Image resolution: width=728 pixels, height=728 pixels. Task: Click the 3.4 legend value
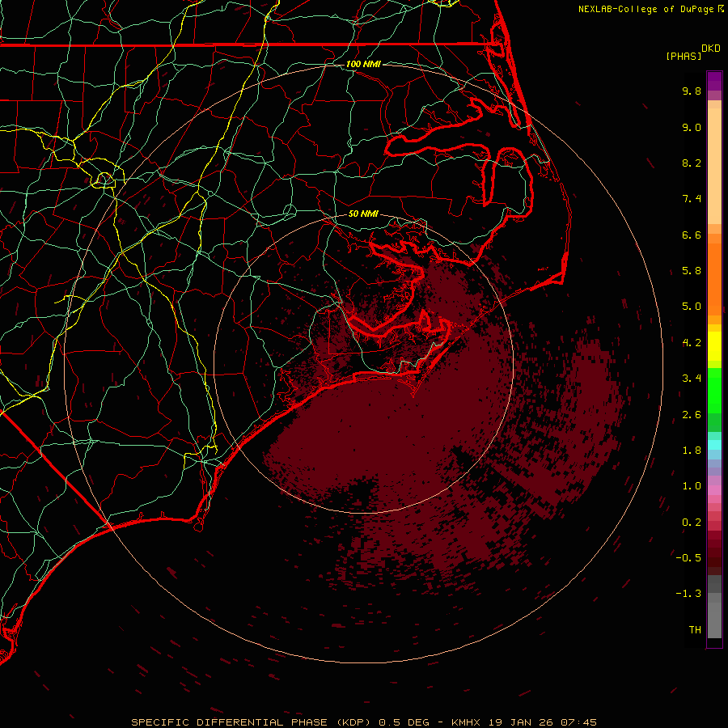[692, 379]
